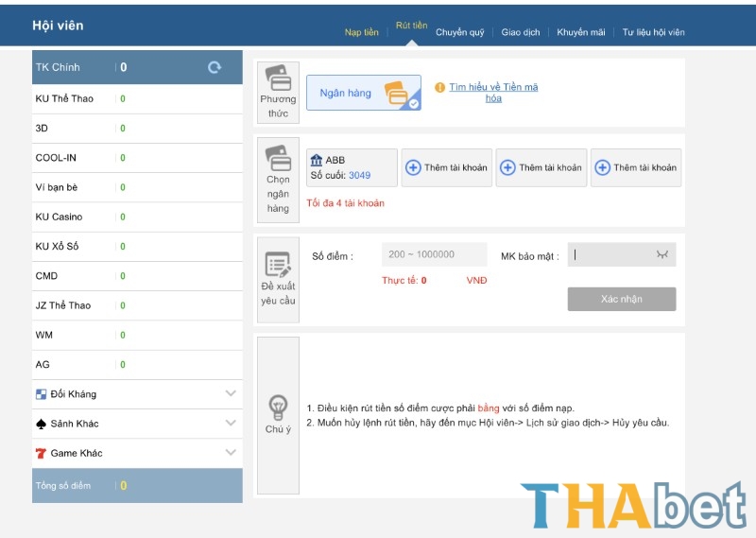
Task: Select the Ngân hàng withdrawal method
Action: click(364, 93)
